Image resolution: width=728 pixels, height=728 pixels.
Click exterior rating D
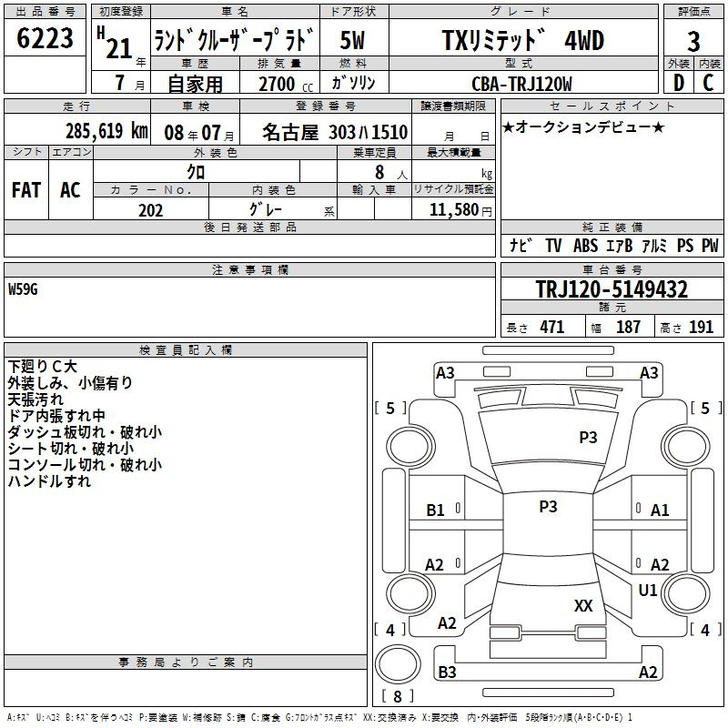678,83
